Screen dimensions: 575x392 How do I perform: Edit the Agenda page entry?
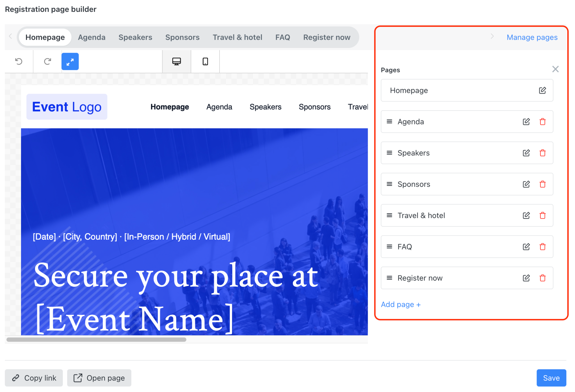pyautogui.click(x=526, y=122)
